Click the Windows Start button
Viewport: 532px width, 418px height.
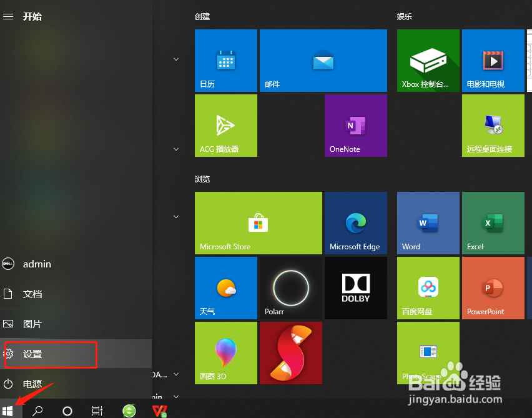click(7, 411)
